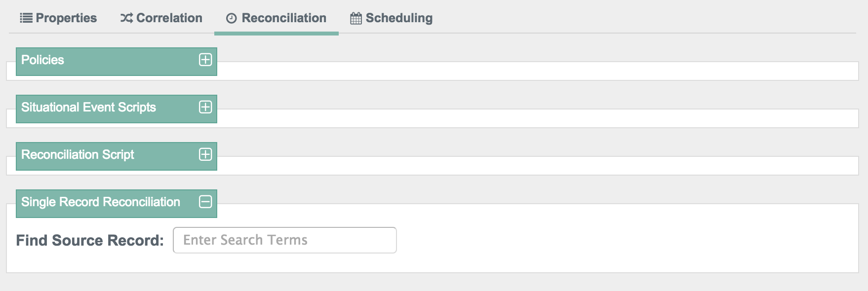
Task: Focus the Enter Search Terms field
Action: point(285,240)
